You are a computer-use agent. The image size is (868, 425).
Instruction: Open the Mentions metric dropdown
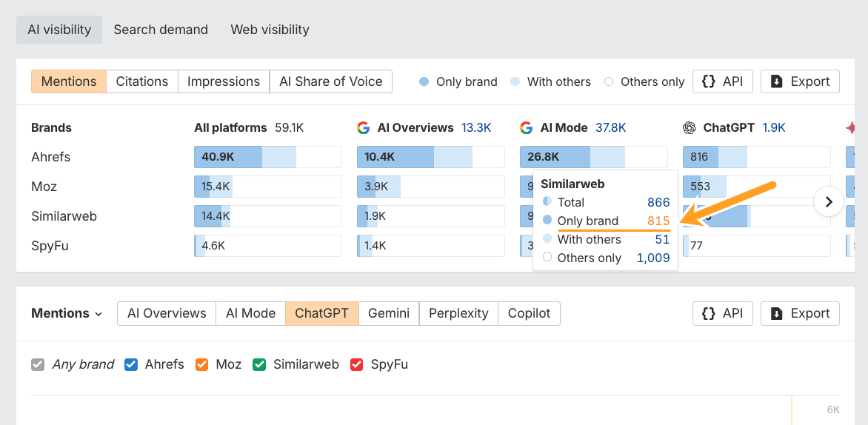point(67,313)
